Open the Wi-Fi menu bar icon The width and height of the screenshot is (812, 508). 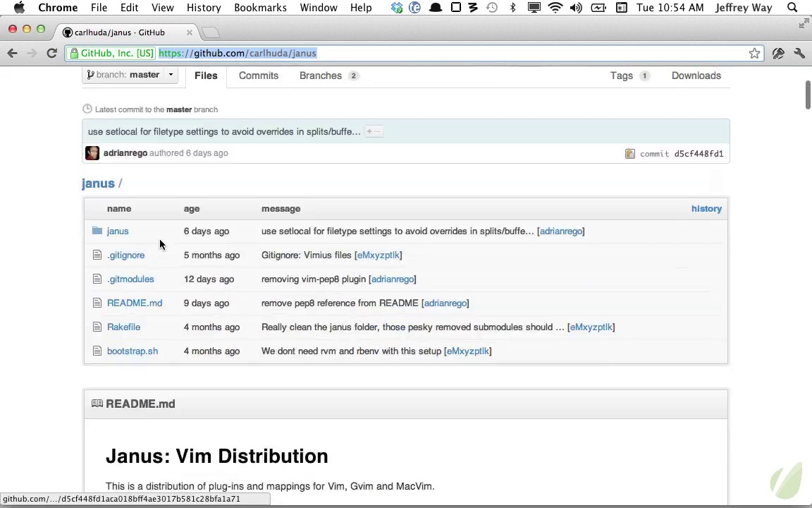click(x=555, y=7)
